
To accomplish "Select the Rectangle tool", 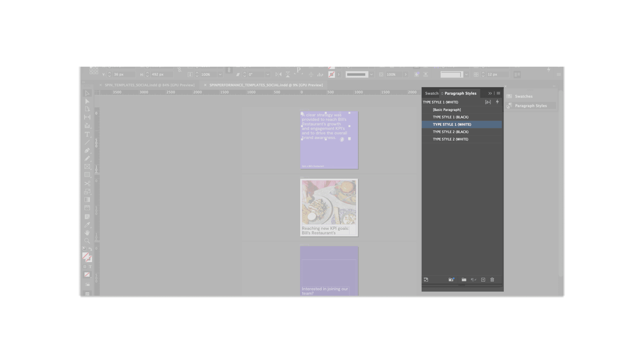I will click(x=87, y=175).
